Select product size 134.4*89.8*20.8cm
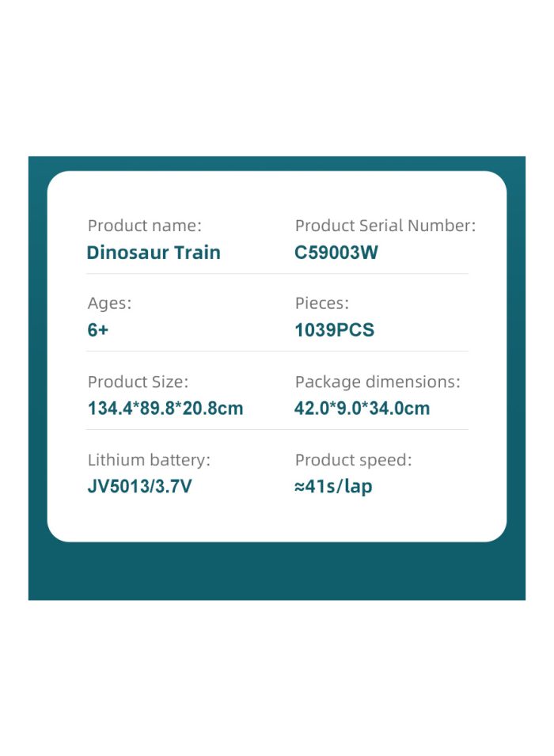The image size is (554, 756). 165,408
